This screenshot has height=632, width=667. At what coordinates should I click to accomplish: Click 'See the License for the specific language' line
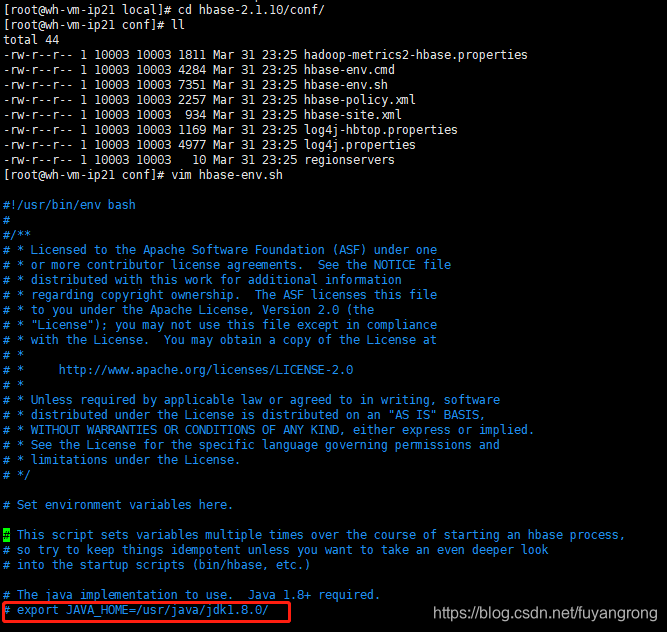click(251, 445)
